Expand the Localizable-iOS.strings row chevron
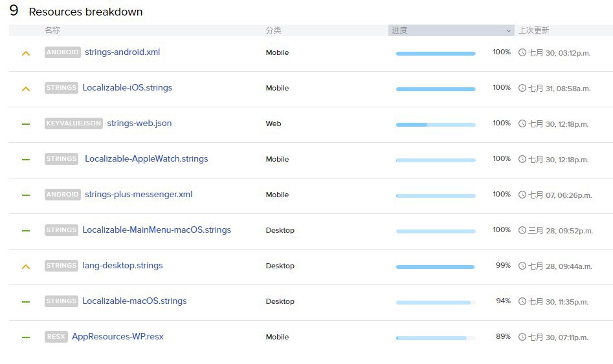Screen dimensions: 613x364 click(x=26, y=89)
